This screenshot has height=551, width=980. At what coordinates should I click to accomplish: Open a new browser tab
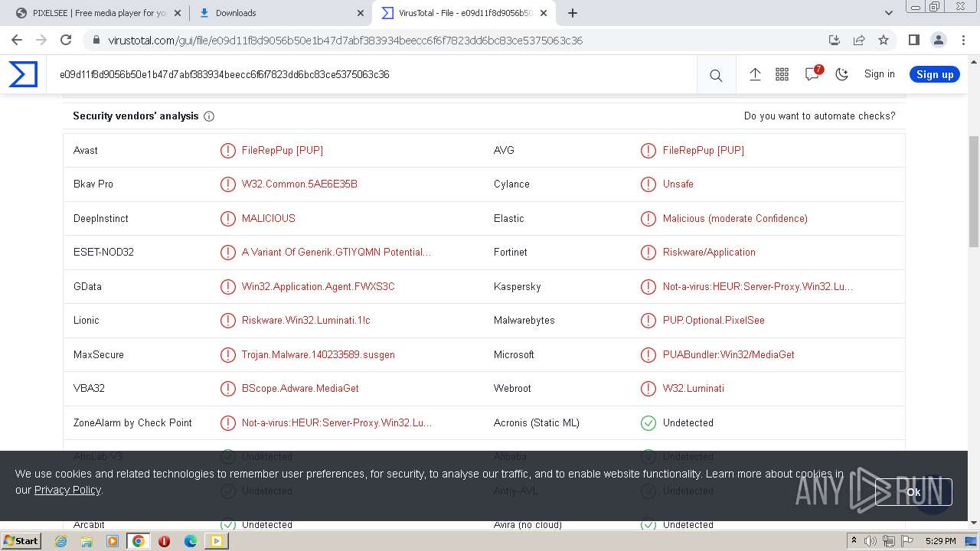click(573, 13)
